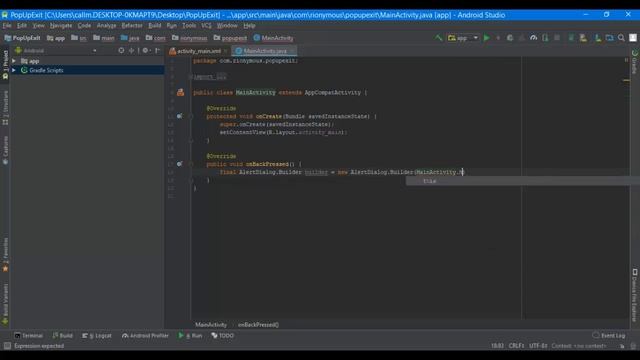Open the VCS menu
Viewport: 640px width, 360px height.
tap(207, 25)
